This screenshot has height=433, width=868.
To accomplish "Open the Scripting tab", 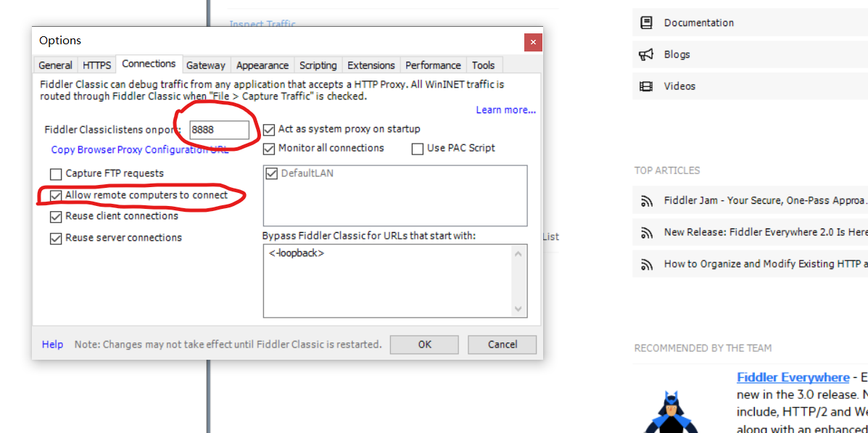I will [x=318, y=65].
